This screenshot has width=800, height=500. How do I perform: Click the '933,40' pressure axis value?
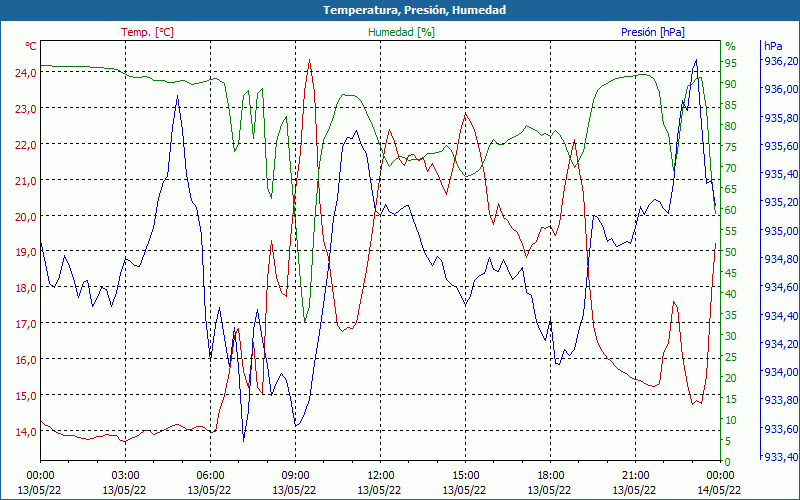coord(779,457)
